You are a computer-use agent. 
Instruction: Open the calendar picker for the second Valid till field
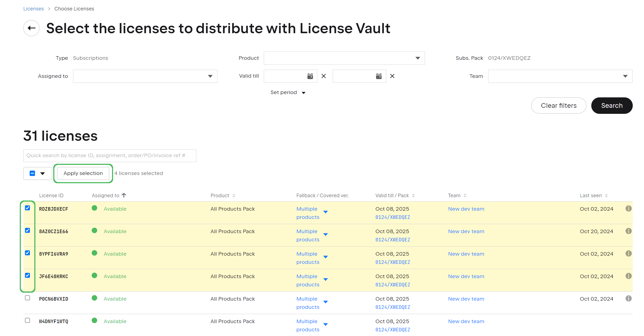pos(379,76)
